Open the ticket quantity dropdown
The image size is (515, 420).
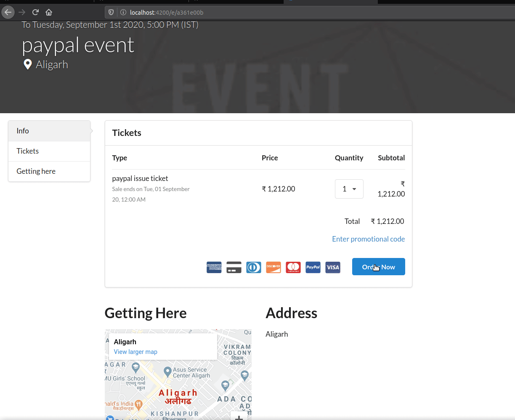(x=349, y=189)
